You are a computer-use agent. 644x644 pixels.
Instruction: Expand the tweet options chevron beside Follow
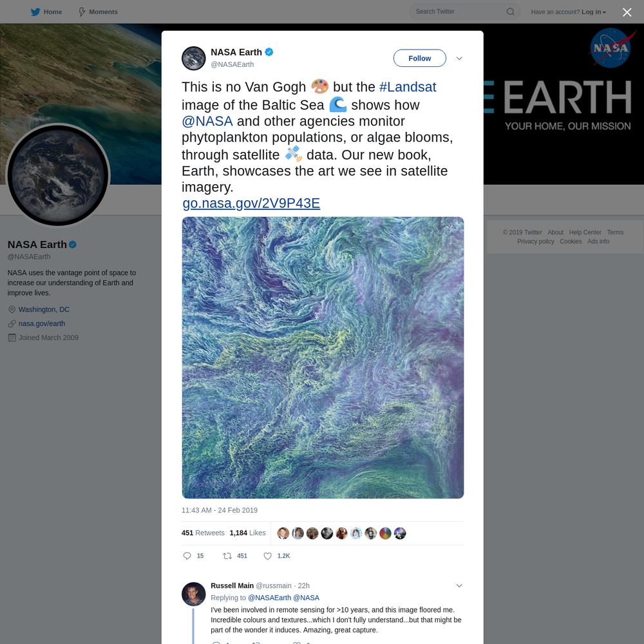pos(459,59)
